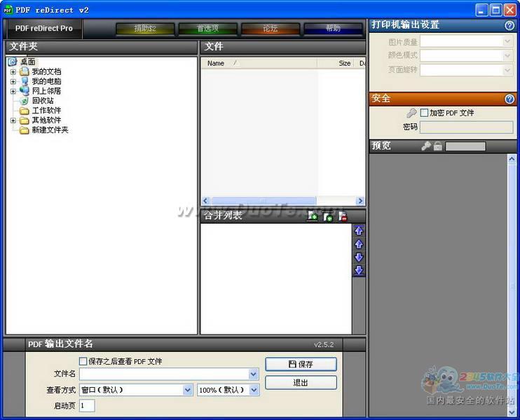Click the 密码 password input field
The image size is (520, 420).
[x=467, y=127]
